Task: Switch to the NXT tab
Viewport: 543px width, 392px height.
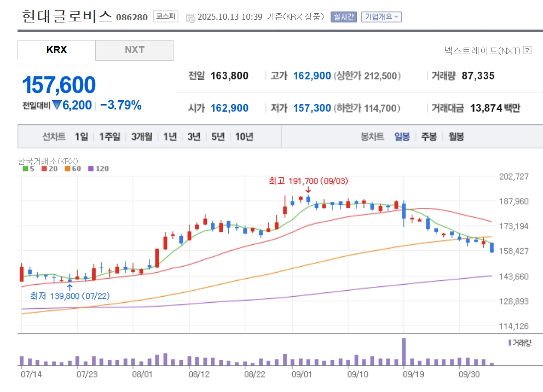Action: [135, 50]
